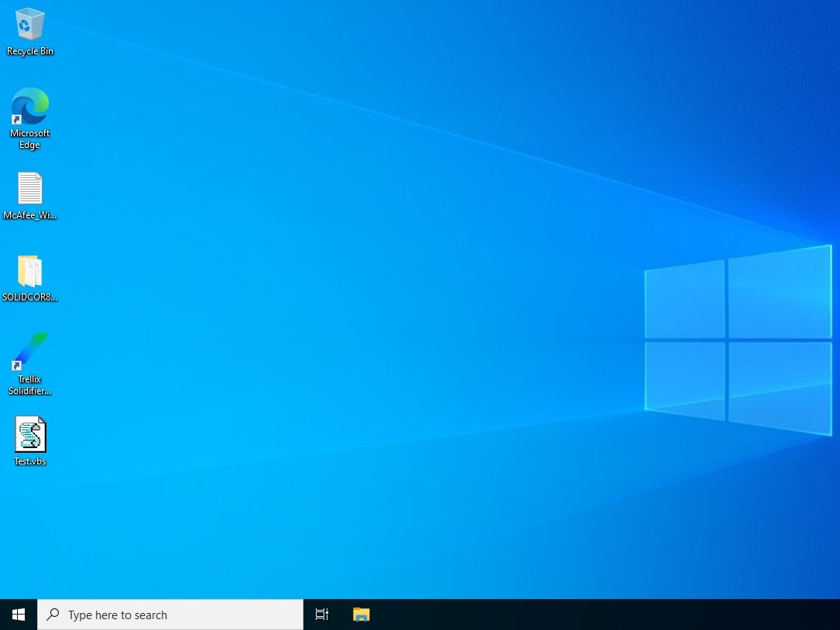This screenshot has width=840, height=630.
Task: Click the Trellix Solidifier shortcut icon
Action: [x=29, y=351]
